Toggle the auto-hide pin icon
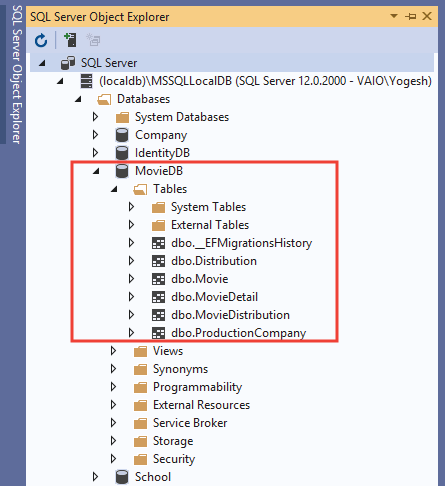 click(411, 16)
